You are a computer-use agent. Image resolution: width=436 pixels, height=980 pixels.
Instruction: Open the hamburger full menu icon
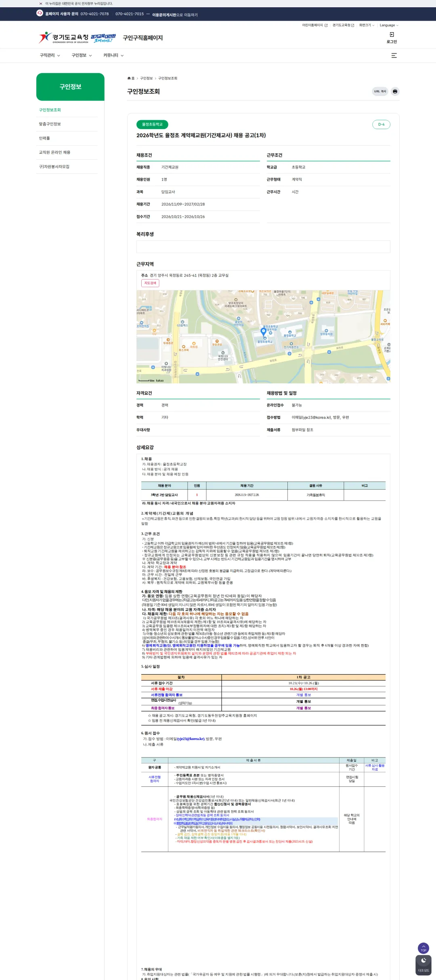click(394, 56)
